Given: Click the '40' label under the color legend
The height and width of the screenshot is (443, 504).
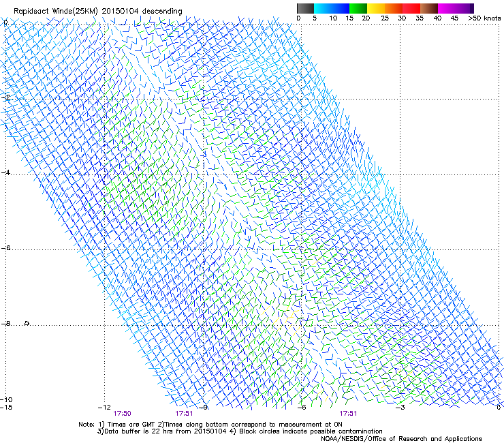Looking at the screenshot, I should [x=437, y=18].
